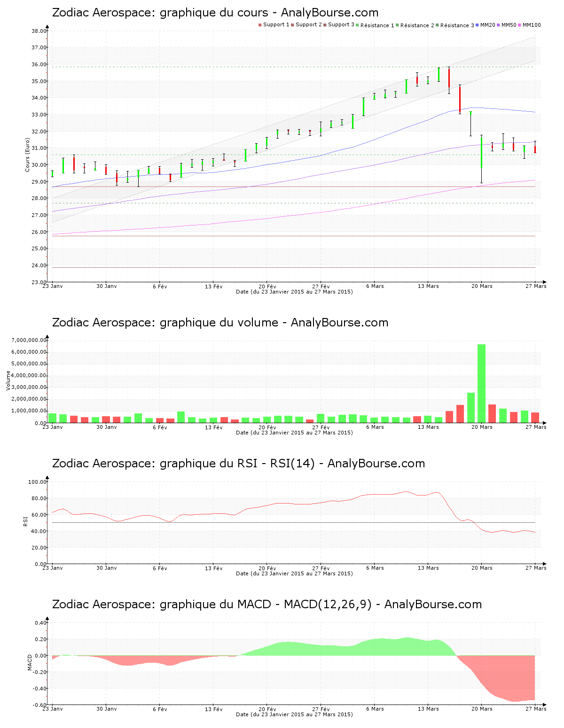Click the "-0.60" MACD axis value
The height and width of the screenshot is (728, 564).
click(x=40, y=705)
